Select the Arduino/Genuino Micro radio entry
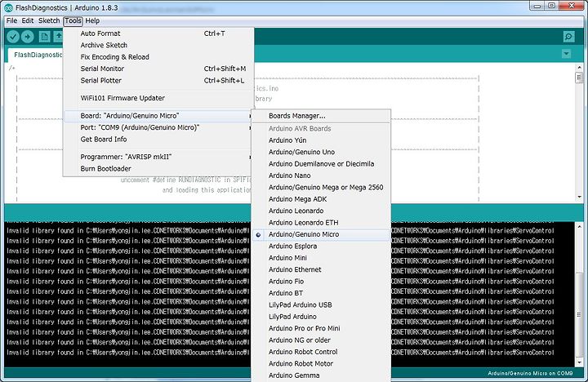The height and width of the screenshot is (382, 588). [321, 234]
